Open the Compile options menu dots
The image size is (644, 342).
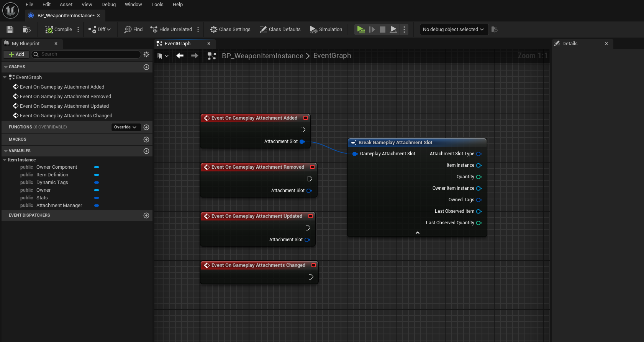click(x=78, y=30)
